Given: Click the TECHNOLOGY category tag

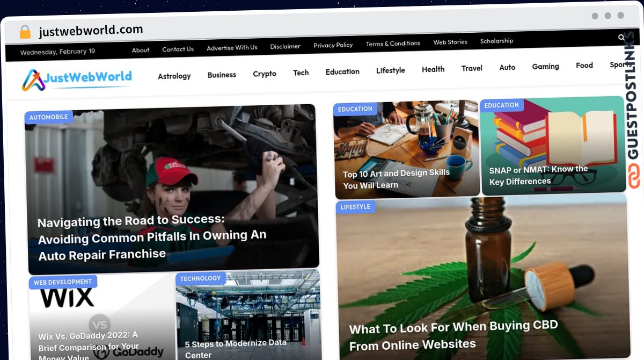Looking at the screenshot, I should pyautogui.click(x=200, y=278).
